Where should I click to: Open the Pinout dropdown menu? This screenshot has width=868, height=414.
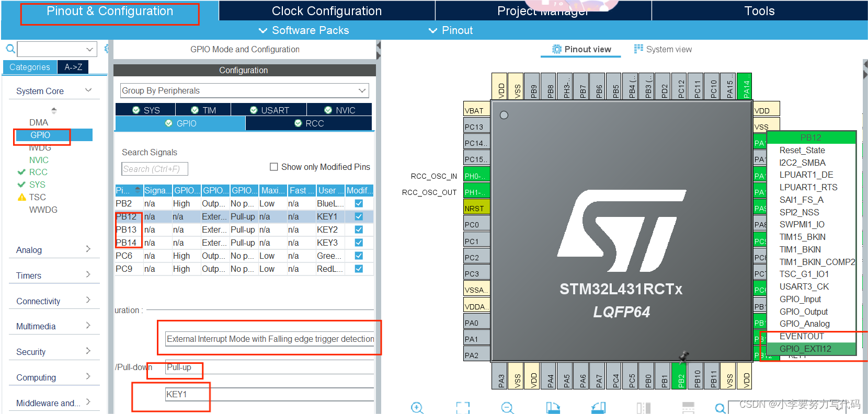click(x=450, y=30)
